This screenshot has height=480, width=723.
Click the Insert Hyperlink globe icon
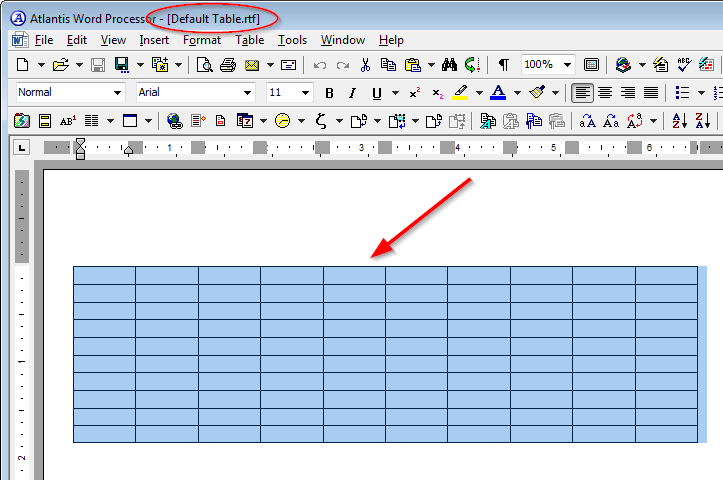coord(174,121)
